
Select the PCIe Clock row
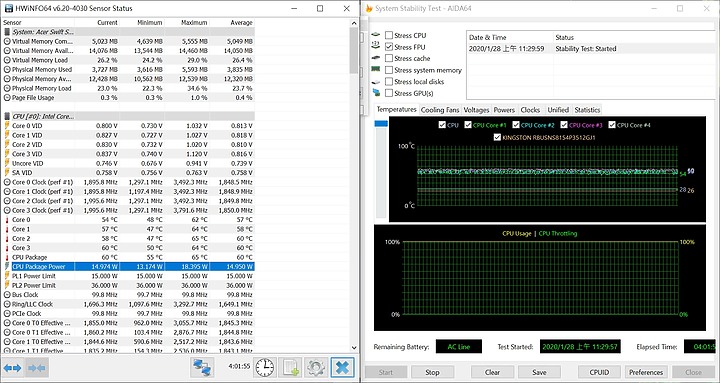point(128,313)
